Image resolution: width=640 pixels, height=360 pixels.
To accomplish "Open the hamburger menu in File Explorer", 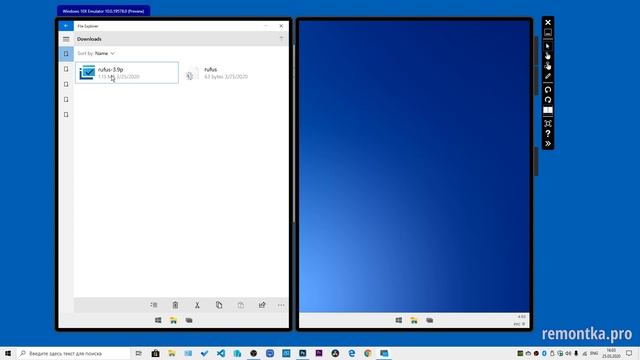I will [66, 39].
